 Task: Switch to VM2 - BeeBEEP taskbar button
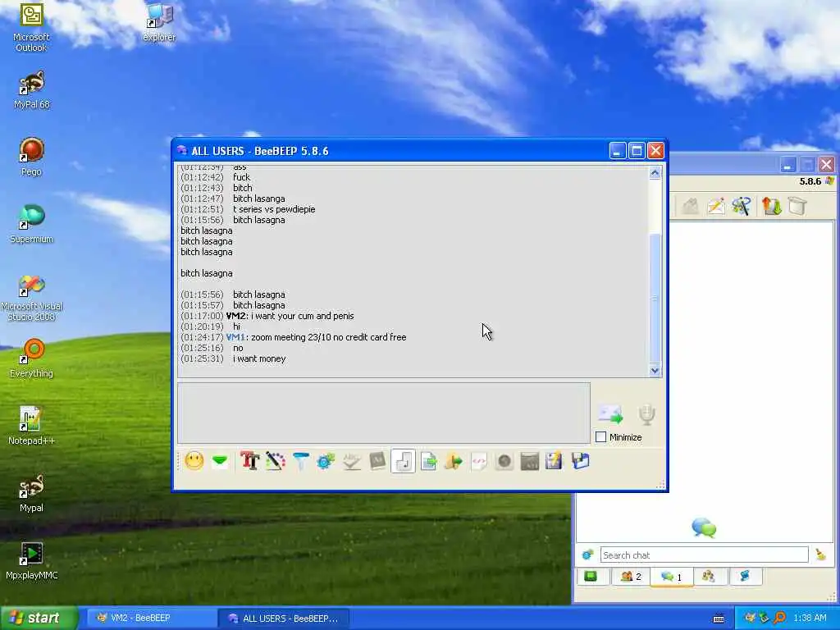point(150,619)
